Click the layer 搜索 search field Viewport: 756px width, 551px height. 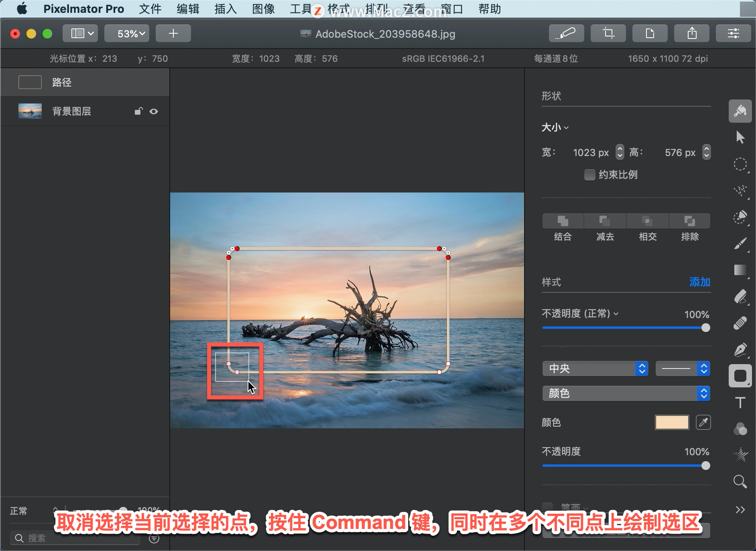coord(75,538)
